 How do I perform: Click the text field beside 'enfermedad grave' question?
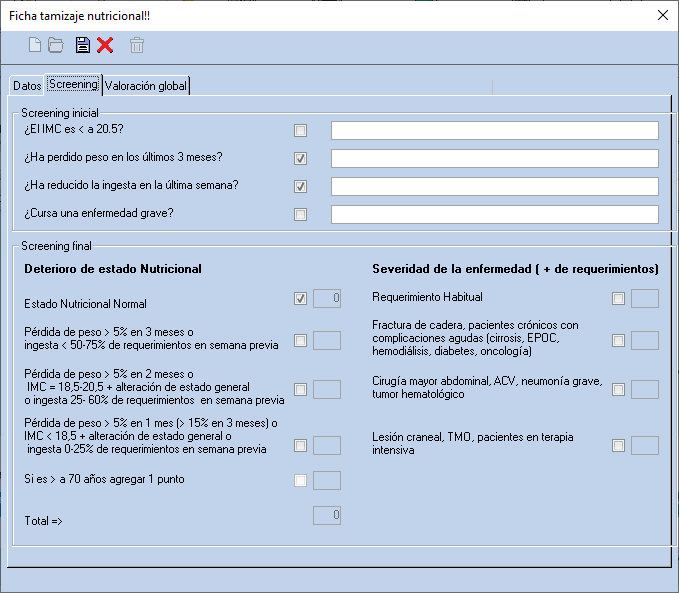pyautogui.click(x=495, y=214)
